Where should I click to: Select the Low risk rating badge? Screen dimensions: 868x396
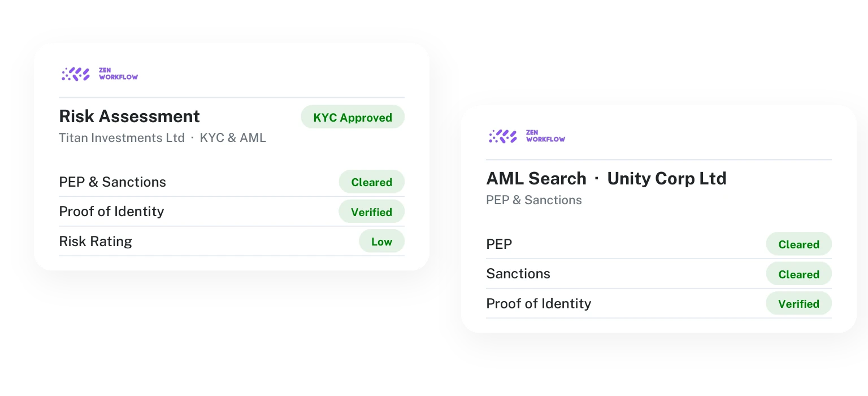[x=381, y=241]
